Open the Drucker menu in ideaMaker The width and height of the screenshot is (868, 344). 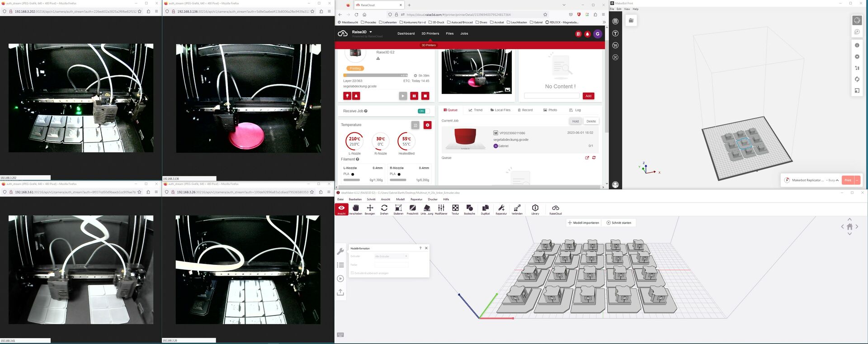433,199
